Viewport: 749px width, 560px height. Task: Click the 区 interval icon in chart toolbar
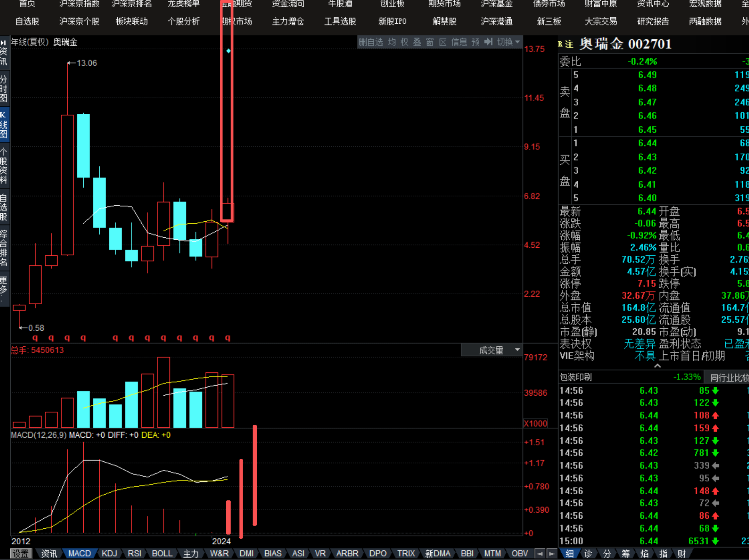(x=443, y=42)
